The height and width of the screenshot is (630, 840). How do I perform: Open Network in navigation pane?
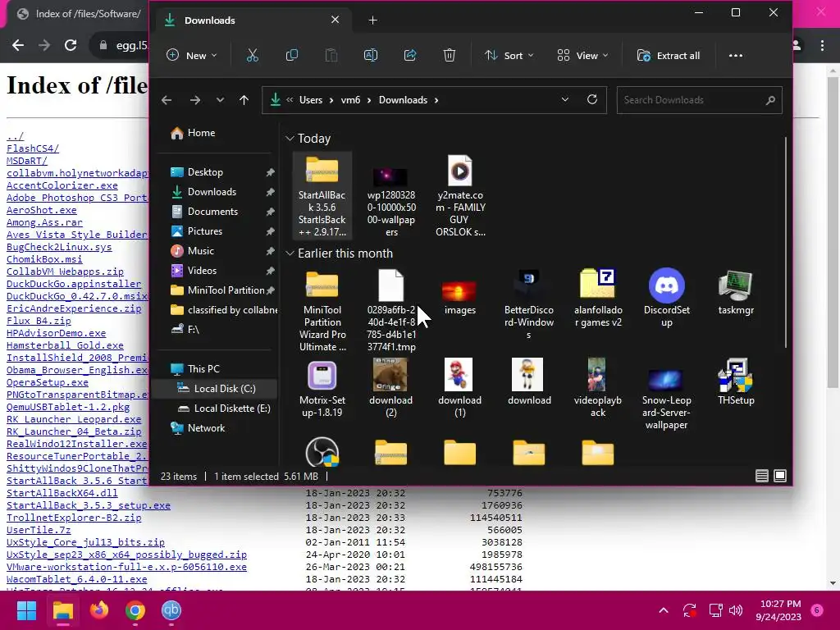point(197,428)
